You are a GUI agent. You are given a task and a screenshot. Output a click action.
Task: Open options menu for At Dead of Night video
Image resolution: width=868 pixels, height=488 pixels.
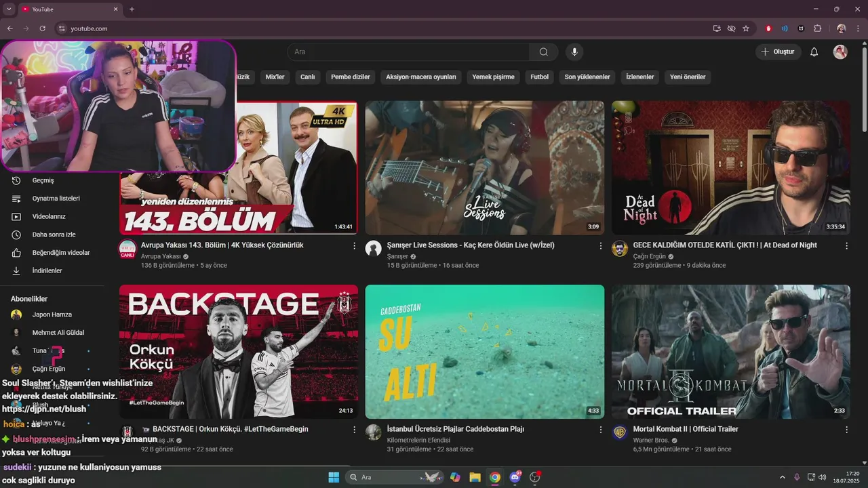[x=846, y=245]
